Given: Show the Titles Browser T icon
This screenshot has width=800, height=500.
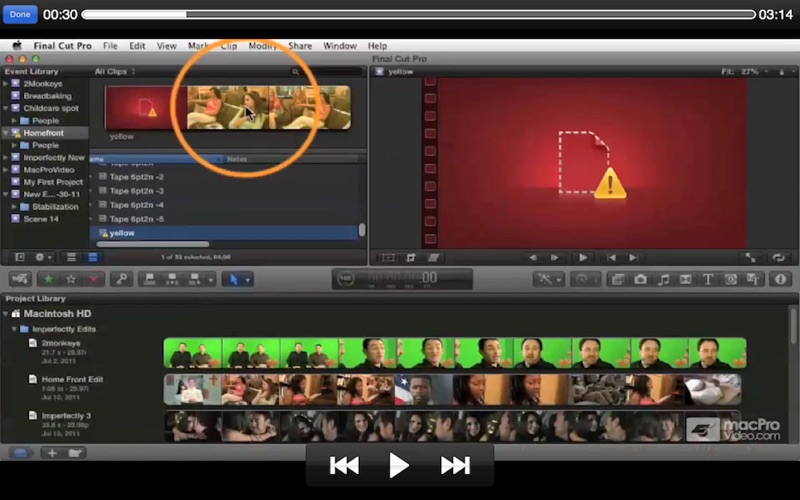Looking at the screenshot, I should (x=708, y=279).
